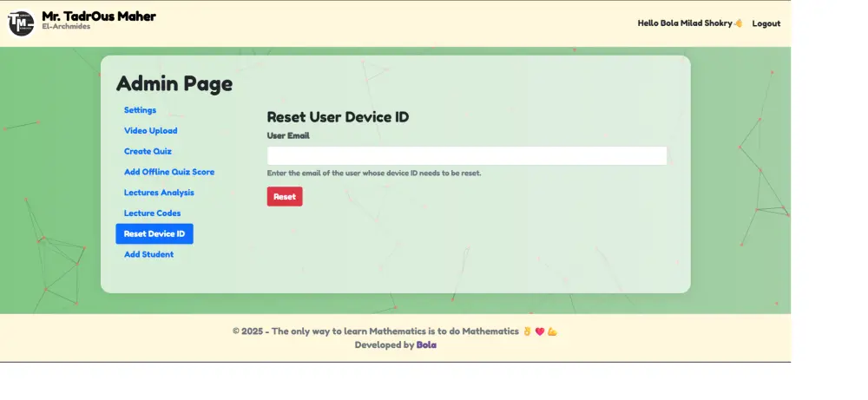Click the email hint text below the field
The width and height of the screenshot is (868, 400).
[373, 174]
